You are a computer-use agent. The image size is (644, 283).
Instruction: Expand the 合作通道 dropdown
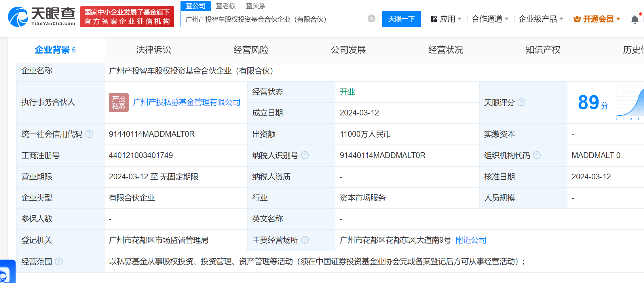pyautogui.click(x=490, y=19)
